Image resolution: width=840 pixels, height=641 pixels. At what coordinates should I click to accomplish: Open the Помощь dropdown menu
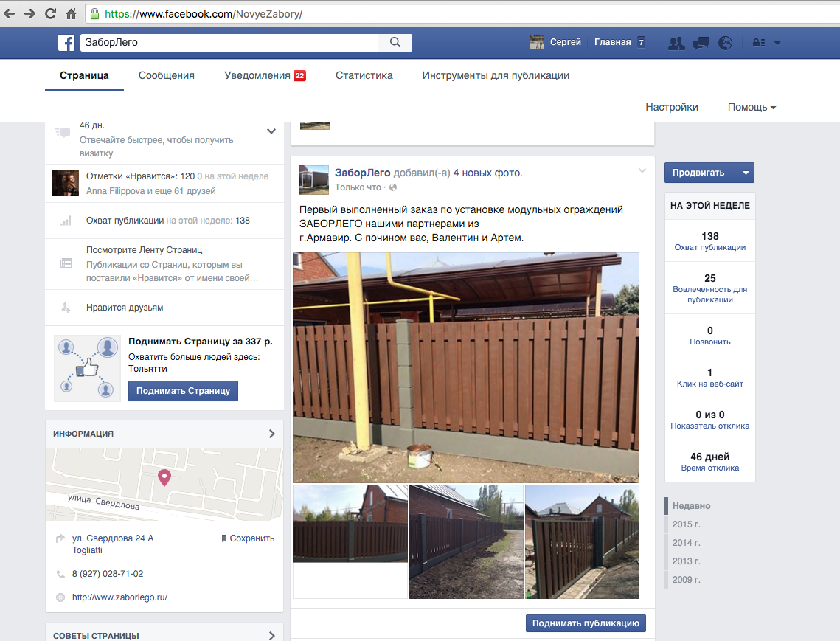(x=752, y=107)
